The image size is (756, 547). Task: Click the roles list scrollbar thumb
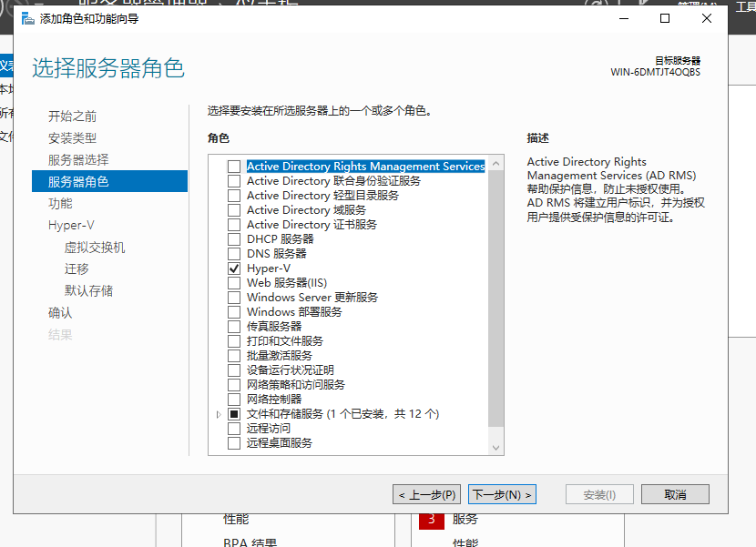click(x=495, y=299)
